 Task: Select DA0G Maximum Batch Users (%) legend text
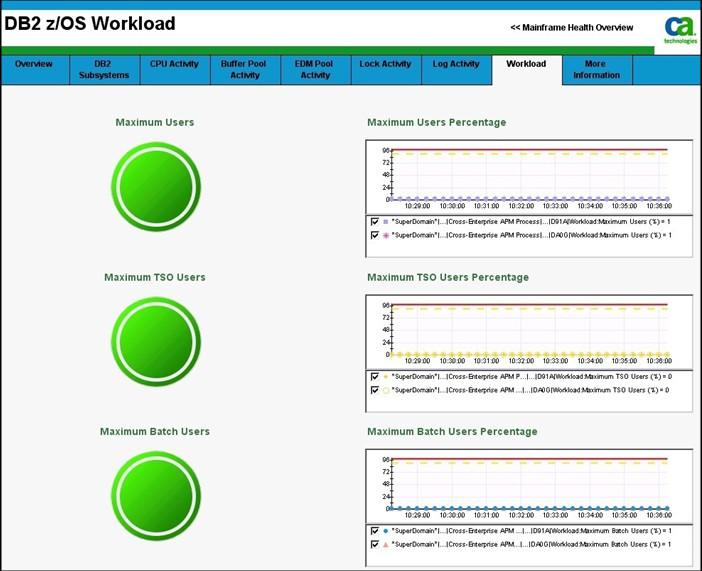coord(531,545)
